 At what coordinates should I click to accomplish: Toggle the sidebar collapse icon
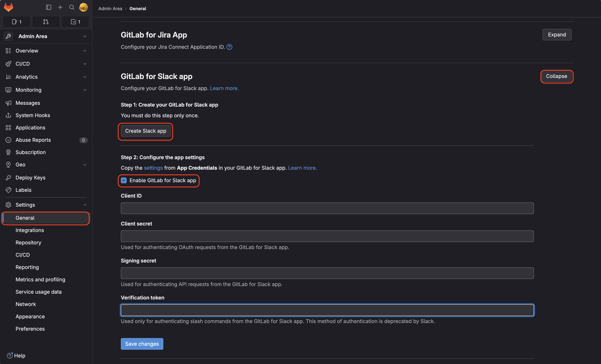pos(48,7)
